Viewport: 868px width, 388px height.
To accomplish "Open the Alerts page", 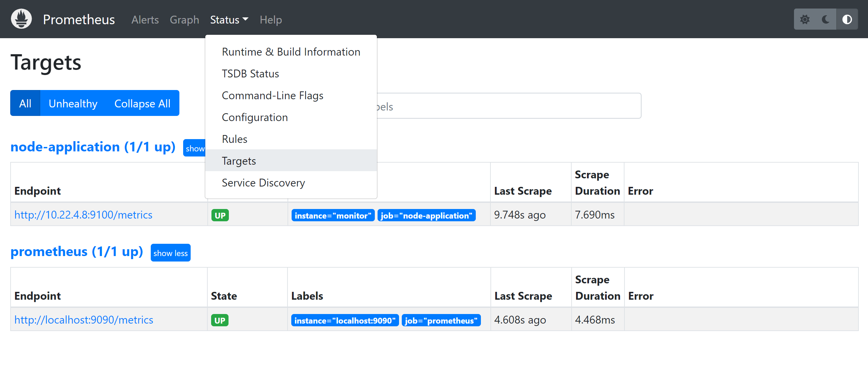I will pos(145,20).
